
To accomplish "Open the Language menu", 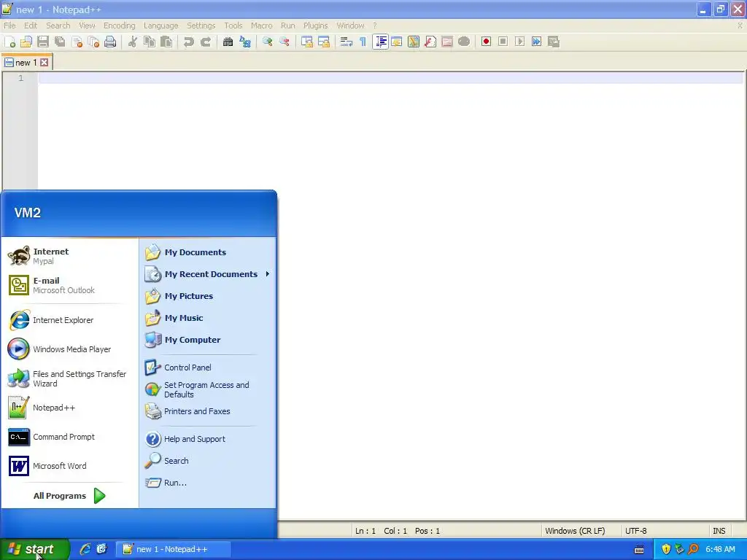I will (x=161, y=26).
